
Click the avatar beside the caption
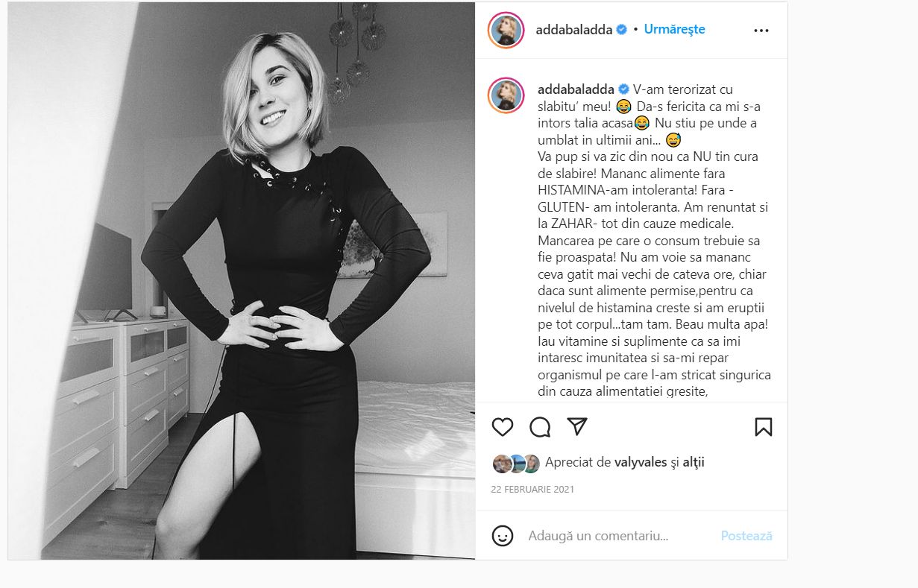pos(506,95)
